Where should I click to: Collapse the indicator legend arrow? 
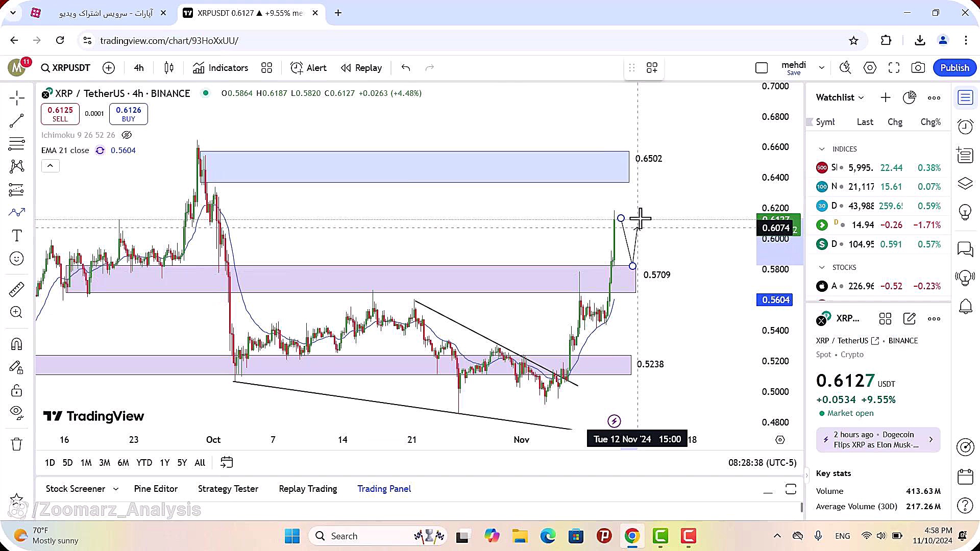click(50, 166)
